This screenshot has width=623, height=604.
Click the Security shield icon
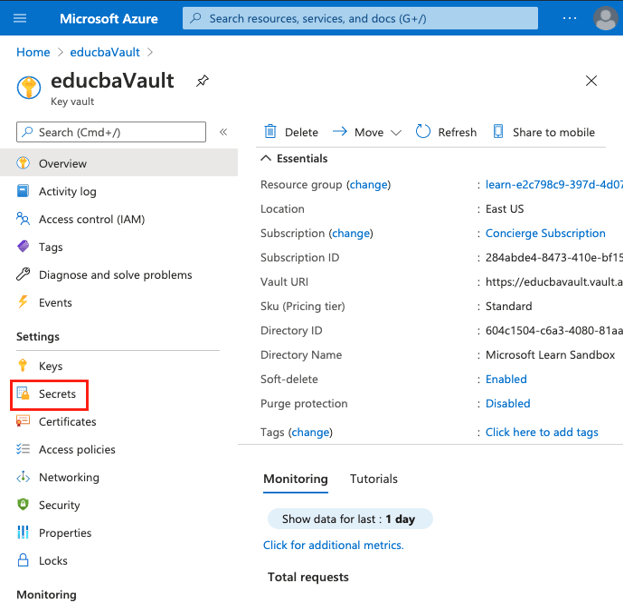[23, 505]
